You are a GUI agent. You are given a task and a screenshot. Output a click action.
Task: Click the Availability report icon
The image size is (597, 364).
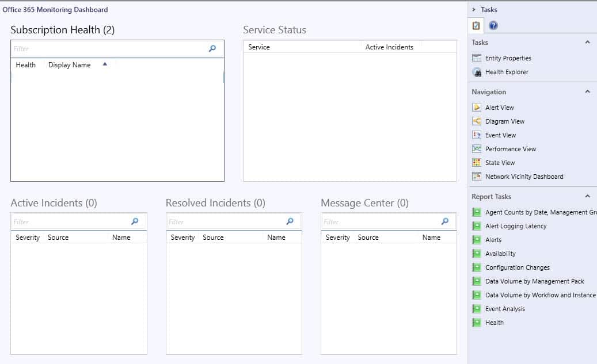(476, 254)
